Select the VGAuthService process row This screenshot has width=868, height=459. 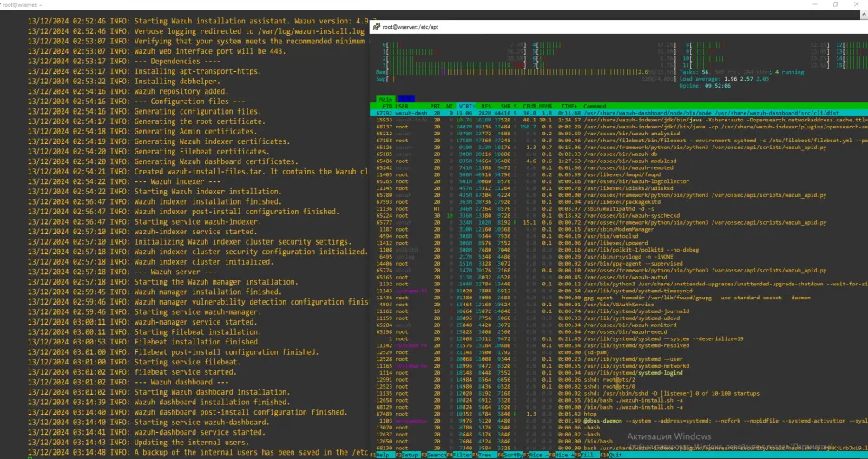[x=619, y=305]
